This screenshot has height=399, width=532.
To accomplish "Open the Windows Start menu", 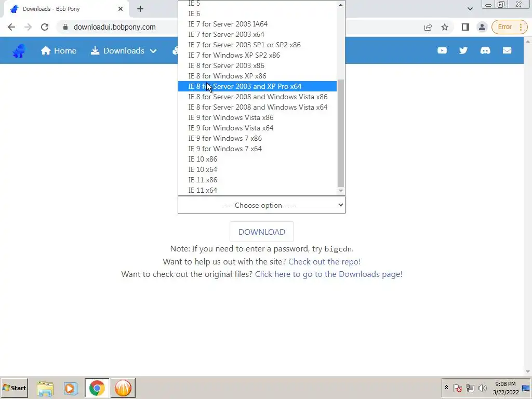I will tap(14, 388).
